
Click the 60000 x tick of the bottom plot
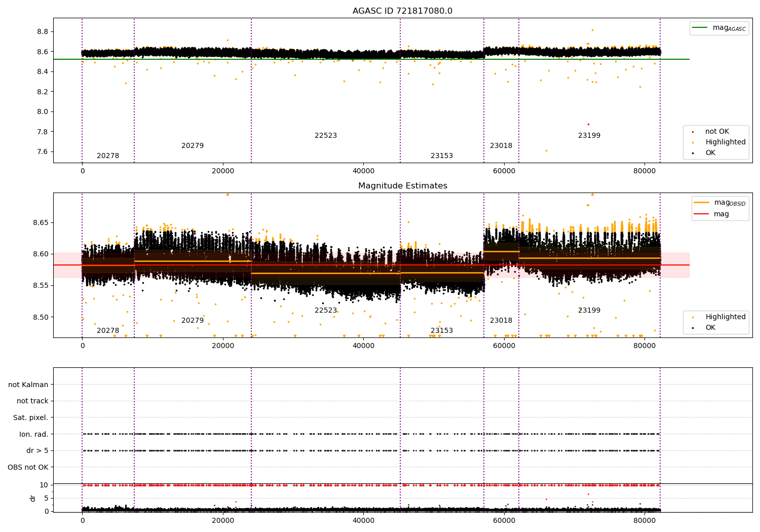tap(504, 520)
